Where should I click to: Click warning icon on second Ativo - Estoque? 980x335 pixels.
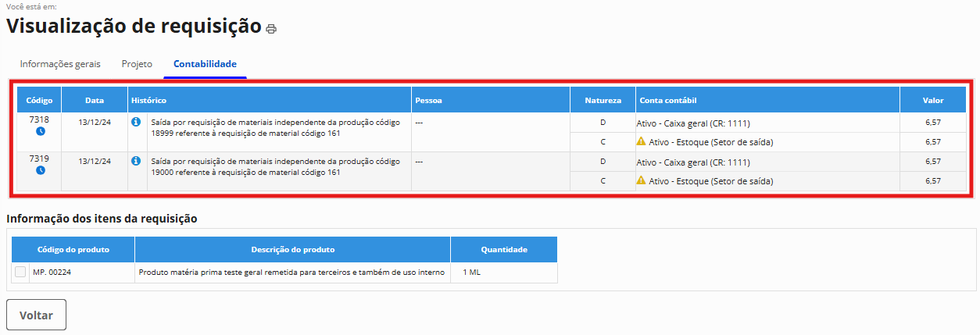coord(642,180)
